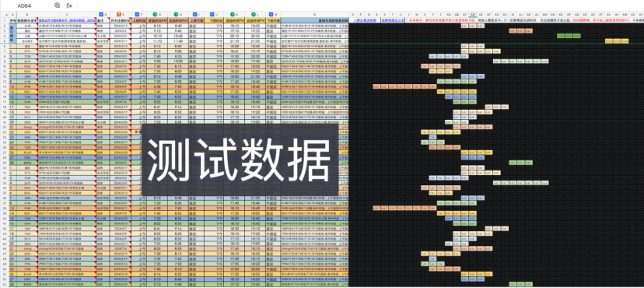
Task: Click the fx insert function icon
Action: tap(69, 5)
